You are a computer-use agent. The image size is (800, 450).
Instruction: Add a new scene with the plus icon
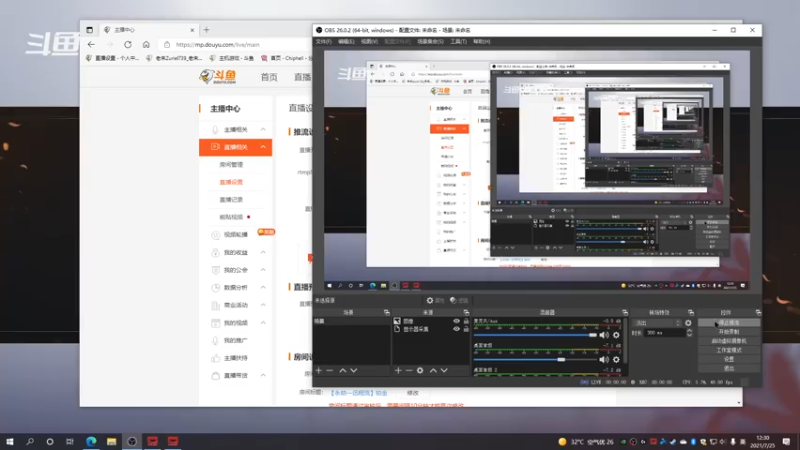[319, 370]
